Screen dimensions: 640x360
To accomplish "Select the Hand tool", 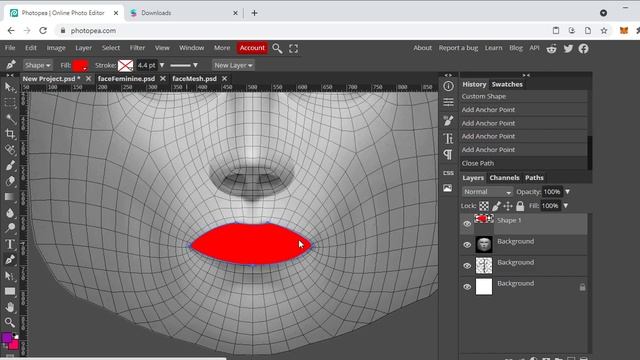I will [x=10, y=307].
